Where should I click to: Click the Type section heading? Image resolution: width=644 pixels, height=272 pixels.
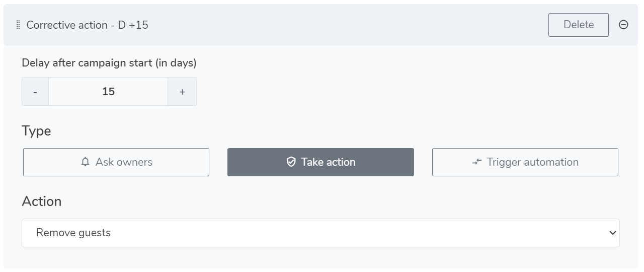point(36,131)
